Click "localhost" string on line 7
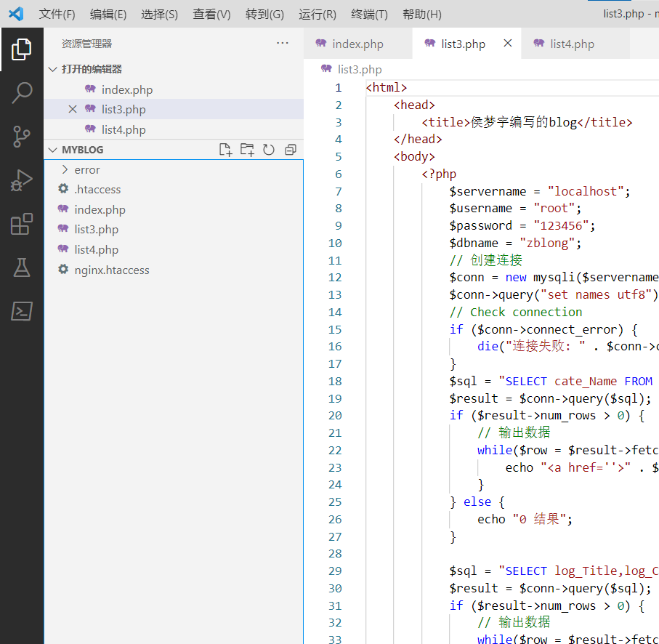The height and width of the screenshot is (644, 659). 586,191
